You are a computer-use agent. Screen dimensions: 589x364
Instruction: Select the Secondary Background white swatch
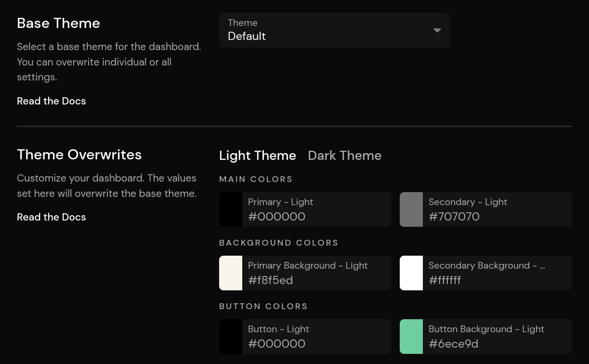pos(411,273)
